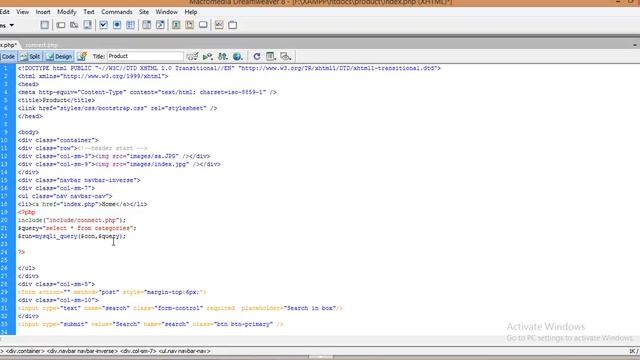Viewport: 640px width, 360px height.
Task: Insert a Checkbox form element
Action: pos(103,25)
